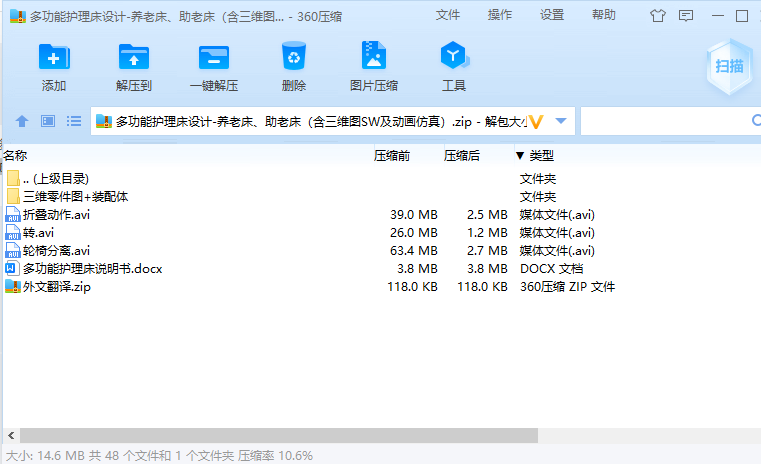Select the file name 多功能护理床说明书.docx
The height and width of the screenshot is (464, 761).
click(x=93, y=268)
